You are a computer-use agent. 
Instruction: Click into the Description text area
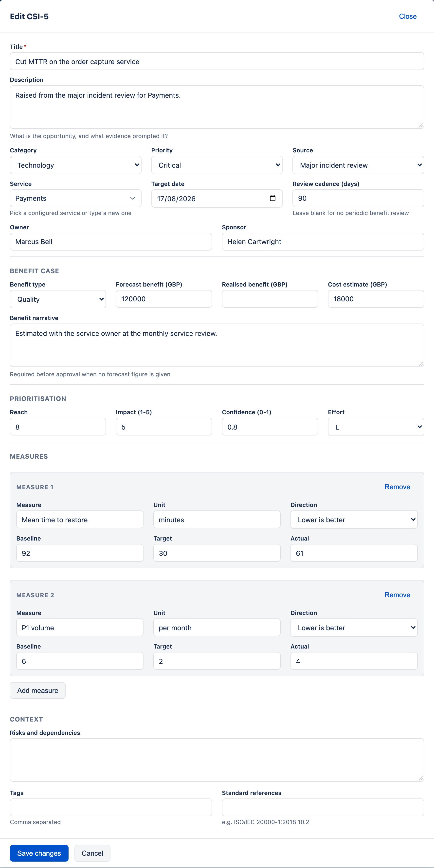(217, 107)
